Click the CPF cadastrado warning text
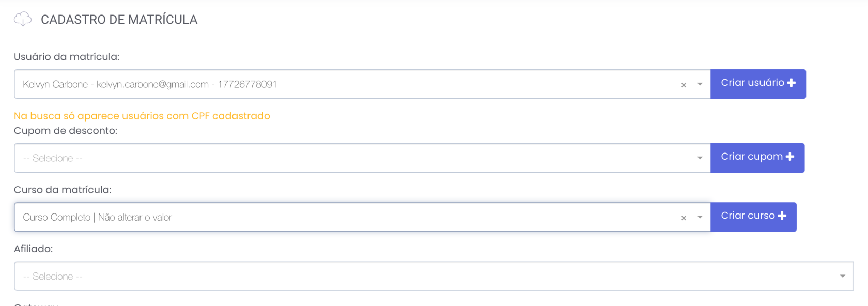 pyautogui.click(x=143, y=116)
